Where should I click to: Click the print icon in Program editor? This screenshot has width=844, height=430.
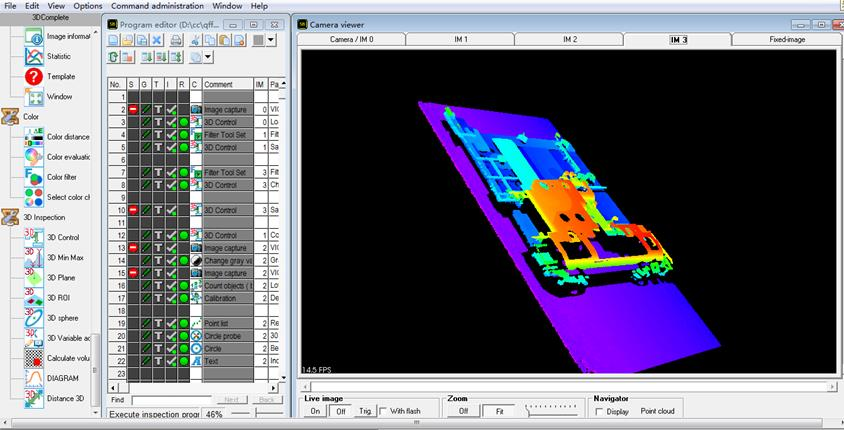coord(176,41)
